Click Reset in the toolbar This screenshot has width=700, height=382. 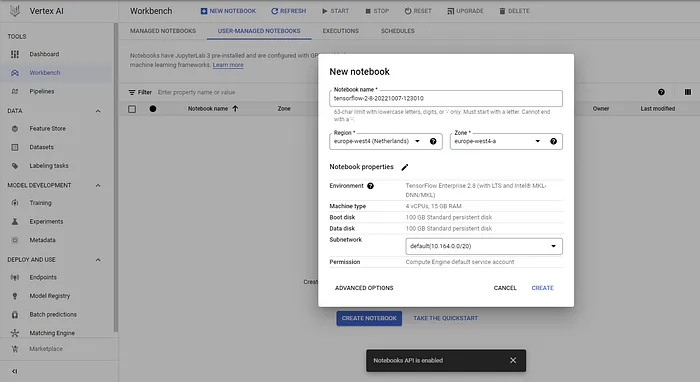(418, 11)
